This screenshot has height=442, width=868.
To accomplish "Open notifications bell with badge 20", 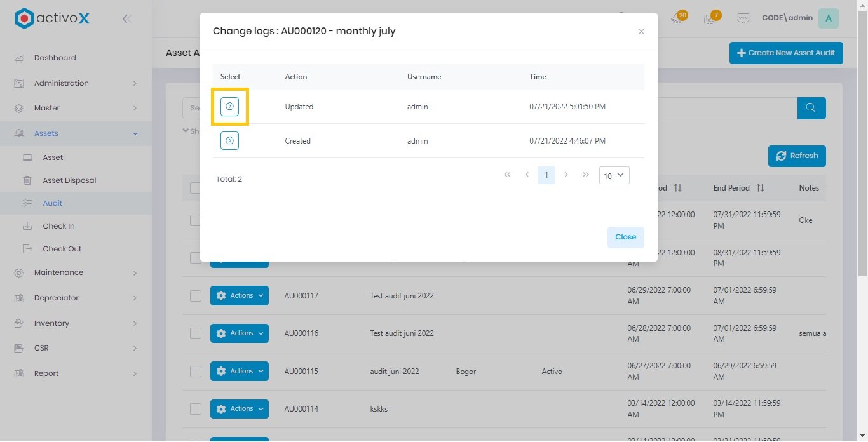I will 677,18.
